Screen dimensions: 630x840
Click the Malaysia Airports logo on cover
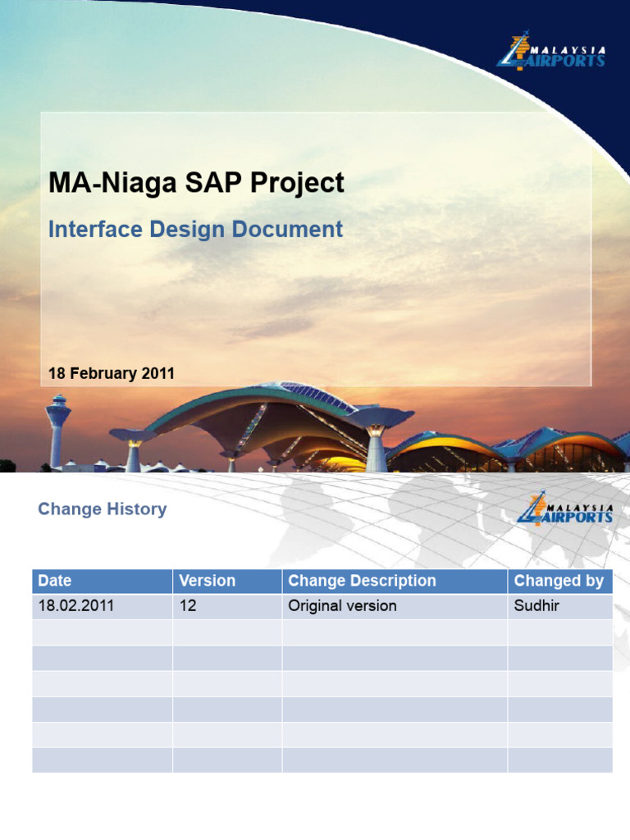click(x=551, y=51)
